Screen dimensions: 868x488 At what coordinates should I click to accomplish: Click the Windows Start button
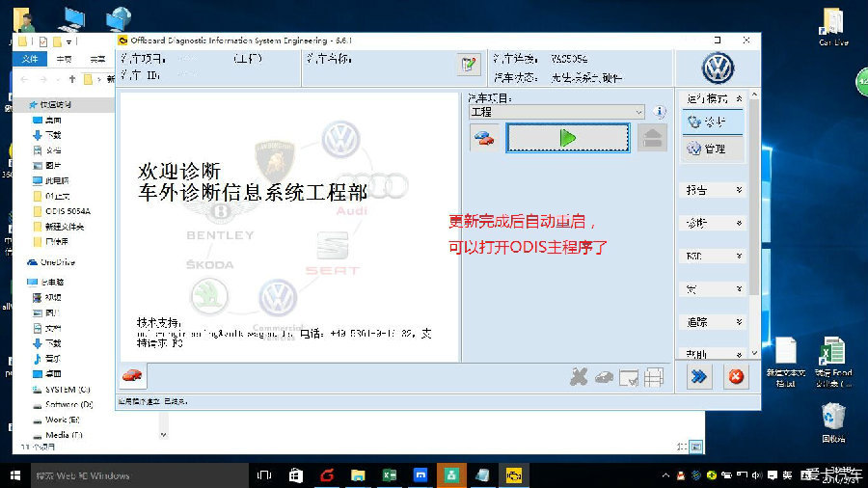(14, 475)
